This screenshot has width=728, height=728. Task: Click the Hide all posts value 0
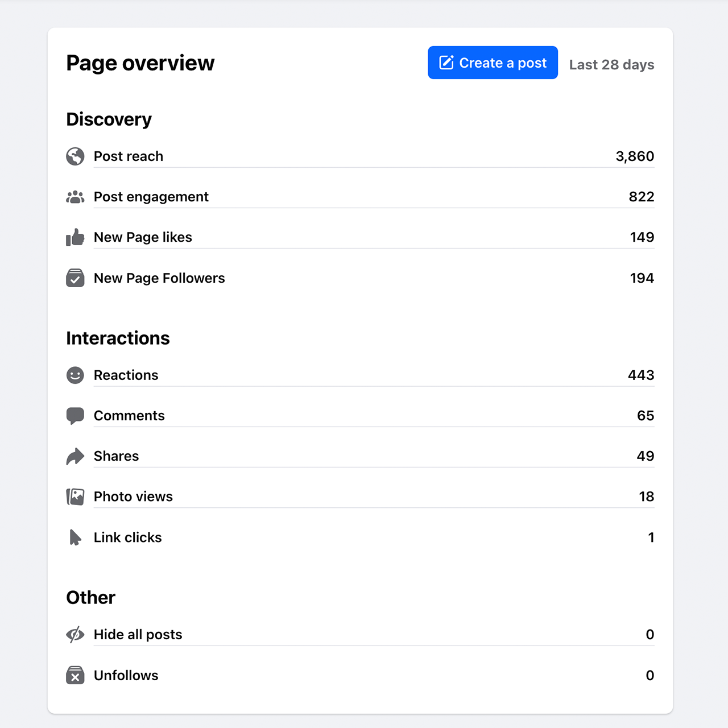coord(650,635)
